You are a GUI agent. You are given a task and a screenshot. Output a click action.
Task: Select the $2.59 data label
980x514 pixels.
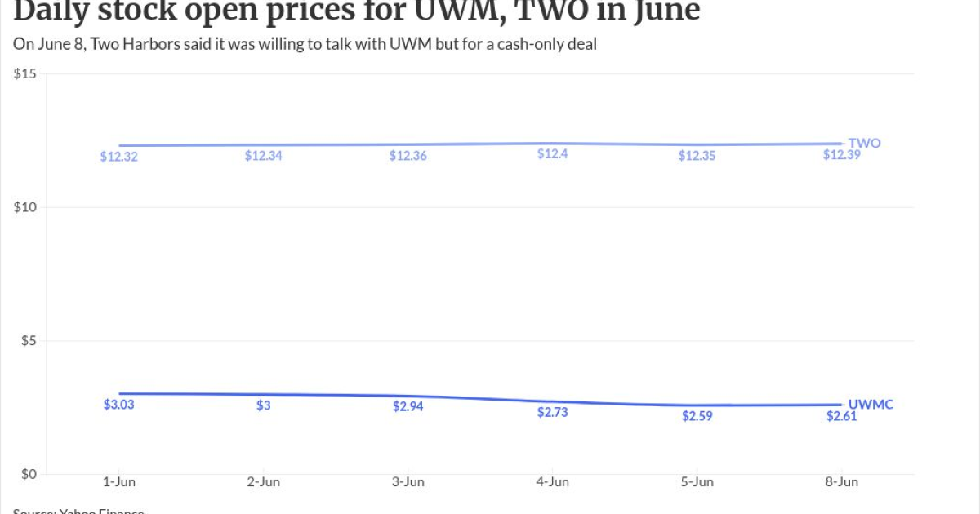[x=697, y=416]
